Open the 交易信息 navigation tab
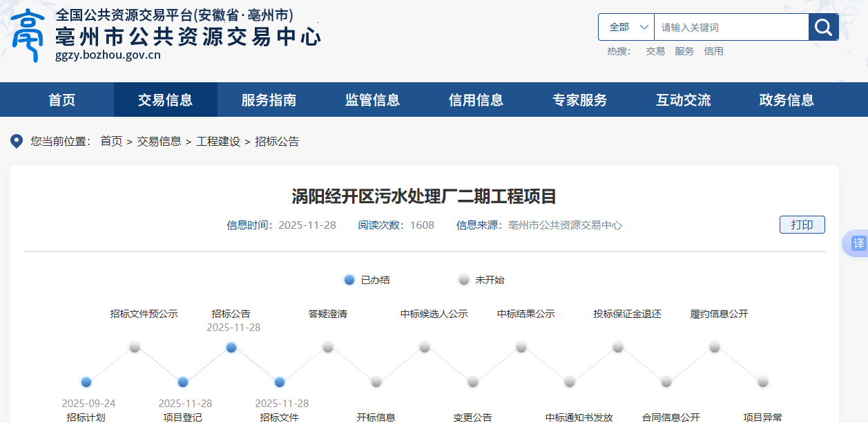 [165, 100]
